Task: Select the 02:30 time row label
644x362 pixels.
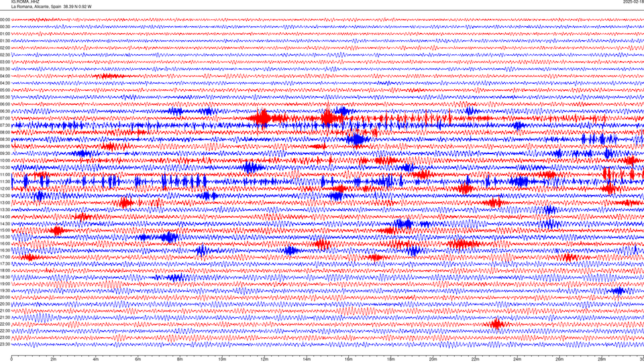Action: click(5, 54)
